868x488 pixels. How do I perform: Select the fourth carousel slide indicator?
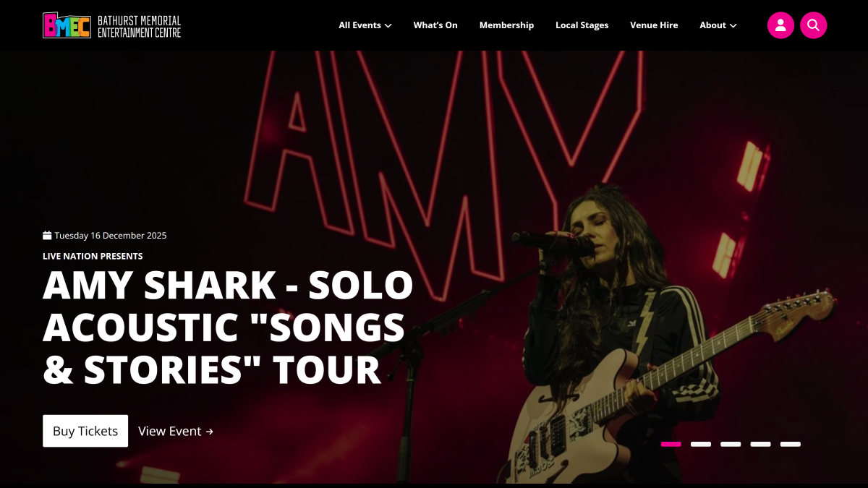point(760,444)
